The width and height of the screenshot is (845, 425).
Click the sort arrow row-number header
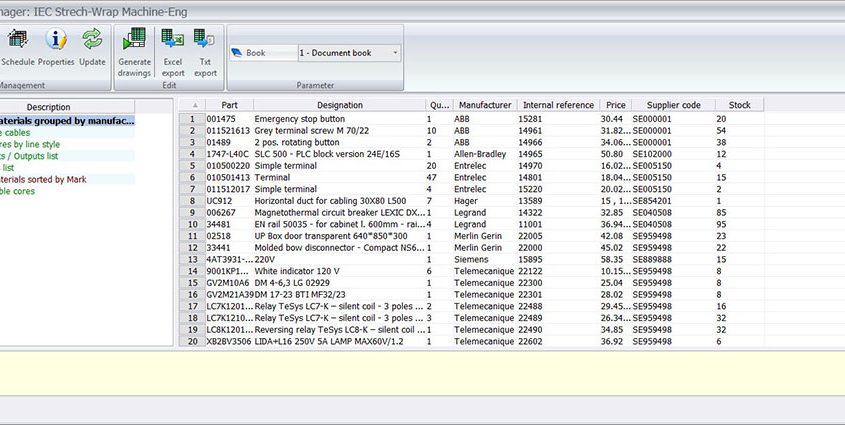coord(192,105)
